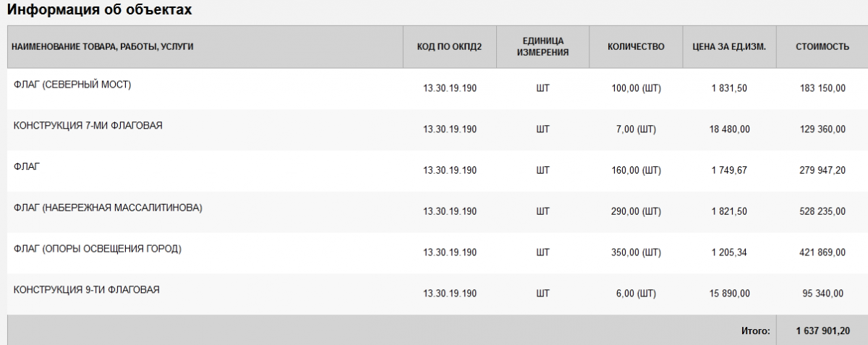868x345 pixels.
Task: Click the total sum 1 637 901,20
Action: (x=822, y=331)
